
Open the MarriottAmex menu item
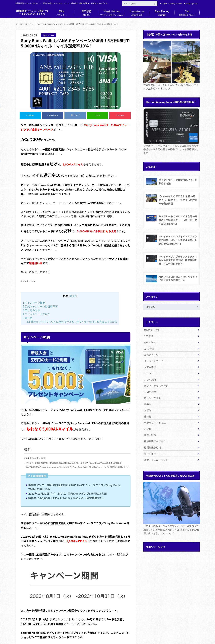click(x=112, y=13)
